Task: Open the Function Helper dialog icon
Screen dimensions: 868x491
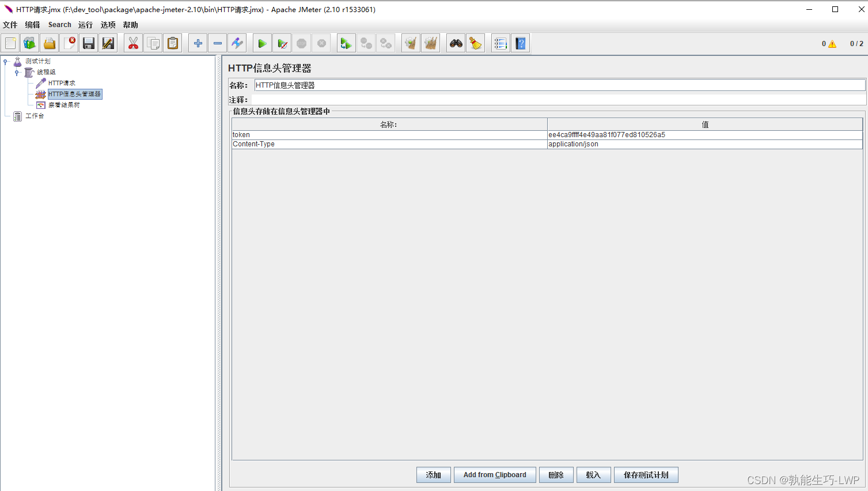Action: tap(501, 44)
